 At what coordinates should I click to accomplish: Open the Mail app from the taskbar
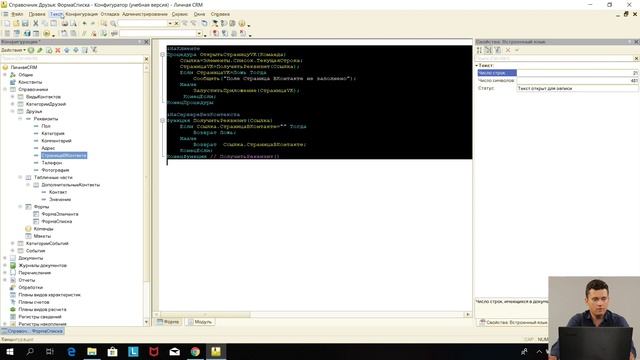coord(174,351)
